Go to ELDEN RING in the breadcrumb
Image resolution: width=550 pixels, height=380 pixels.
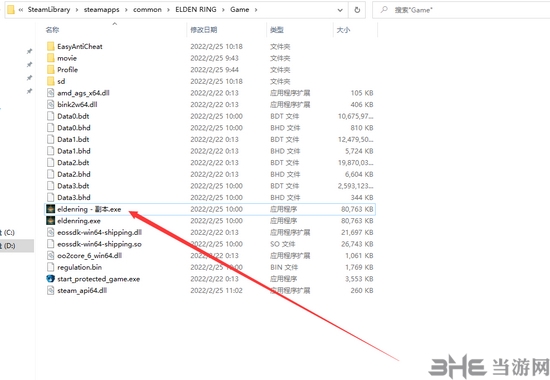[196, 9]
